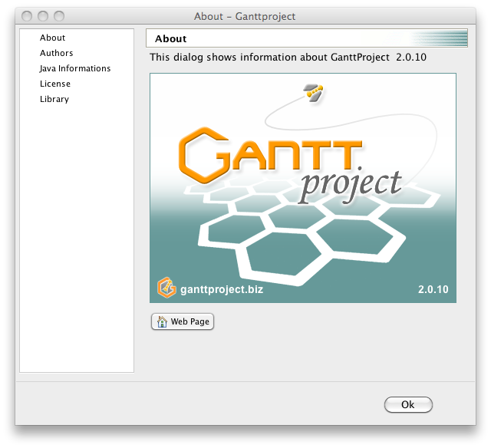
Task: Click the version 2.0.10 label in the splash image
Action: [x=433, y=289]
